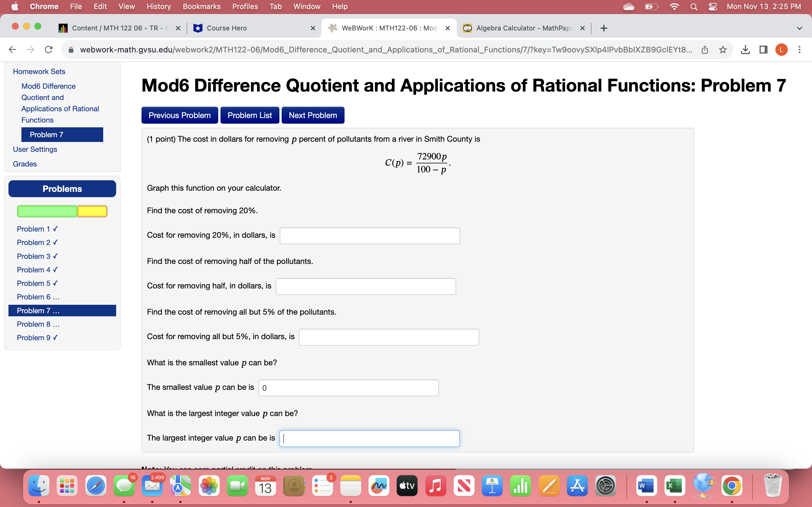Toggle Chrome side panel icon
The height and width of the screenshot is (507, 812).
763,50
